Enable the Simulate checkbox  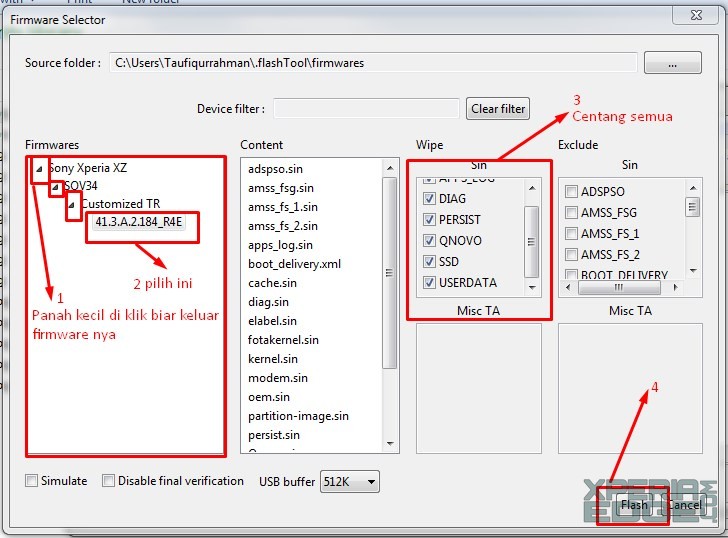click(32, 480)
